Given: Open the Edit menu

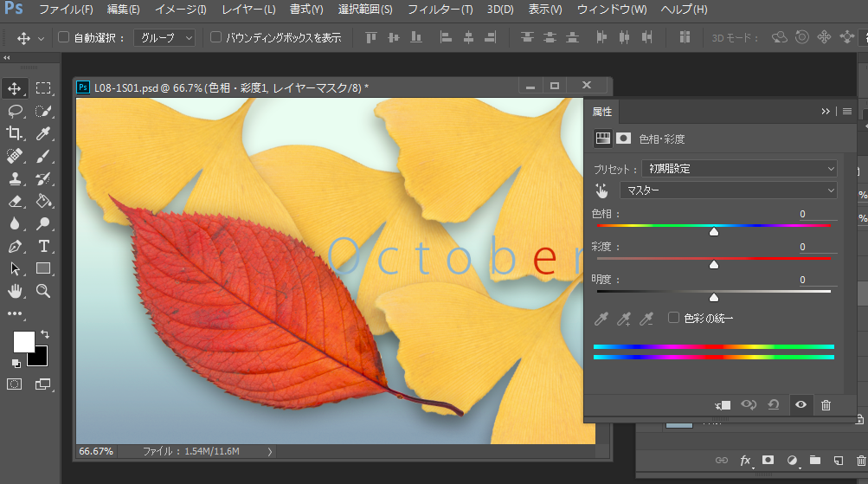Looking at the screenshot, I should tap(124, 10).
